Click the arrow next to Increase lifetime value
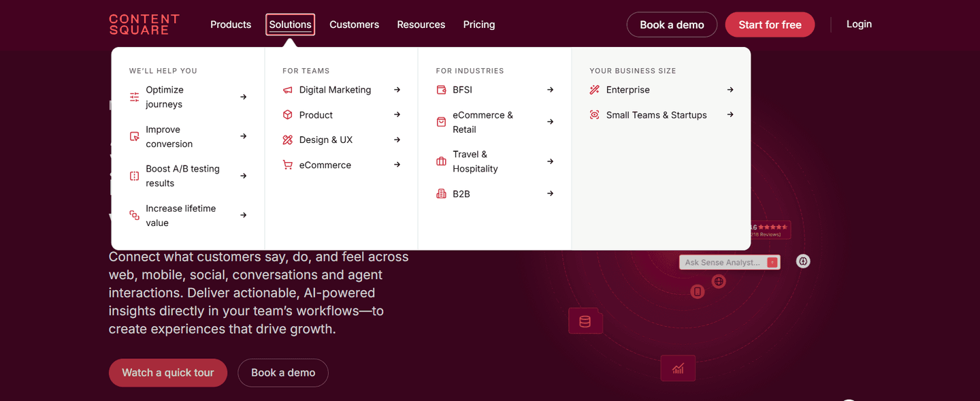Image resolution: width=980 pixels, height=401 pixels. pos(244,216)
